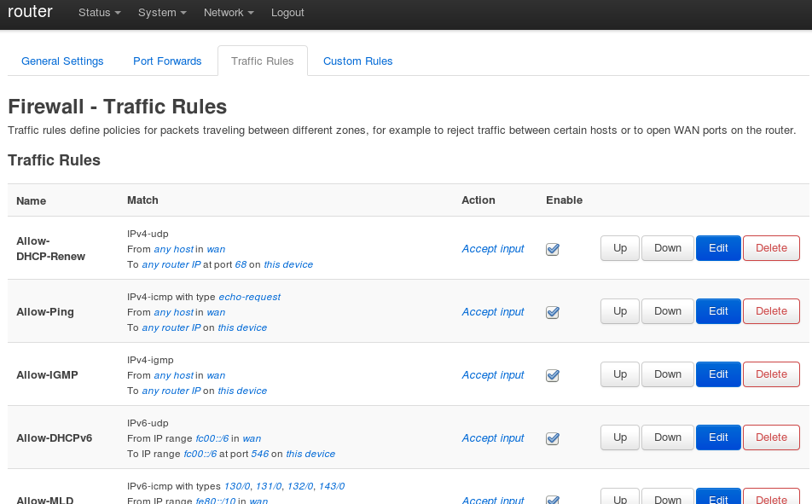Disable the Allow-DHCP-Renew rule checkbox
The height and width of the screenshot is (504, 812).
coord(553,249)
